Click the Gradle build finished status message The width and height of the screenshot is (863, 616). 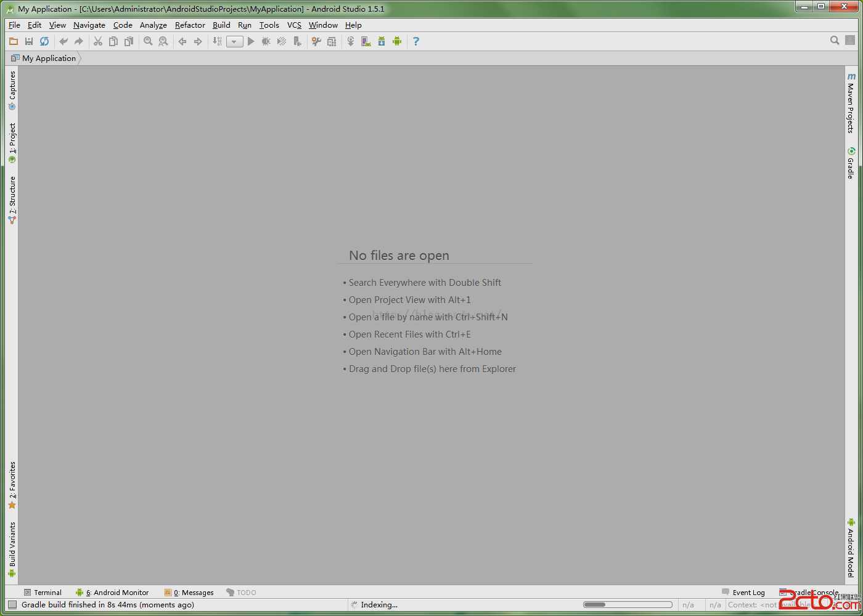[x=108, y=605]
